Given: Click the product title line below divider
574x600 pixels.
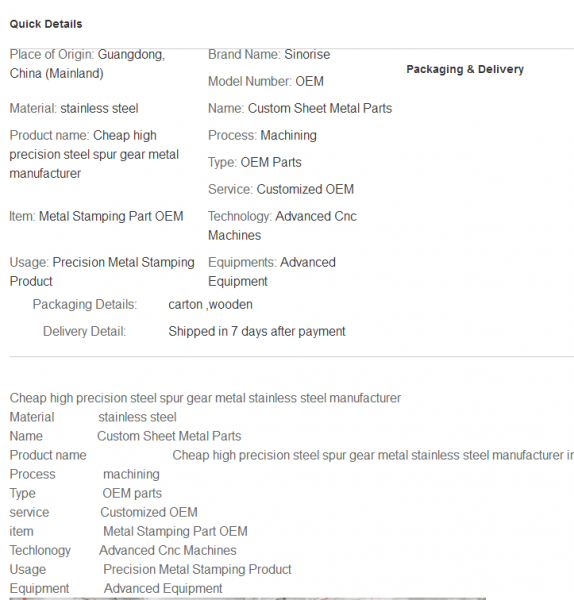Looking at the screenshot, I should tap(205, 398).
